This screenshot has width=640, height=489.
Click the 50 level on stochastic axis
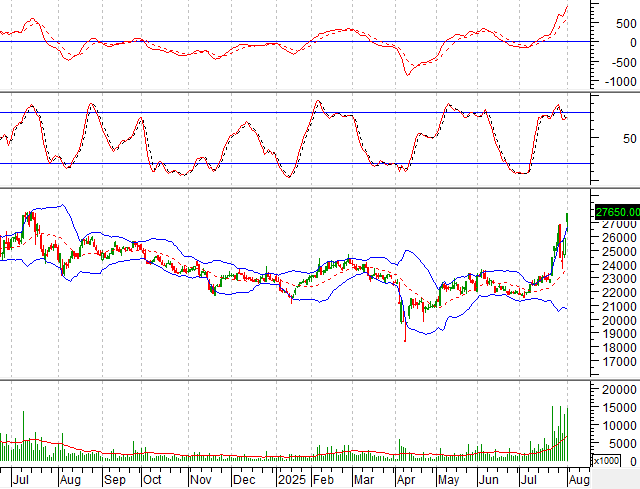630,139
